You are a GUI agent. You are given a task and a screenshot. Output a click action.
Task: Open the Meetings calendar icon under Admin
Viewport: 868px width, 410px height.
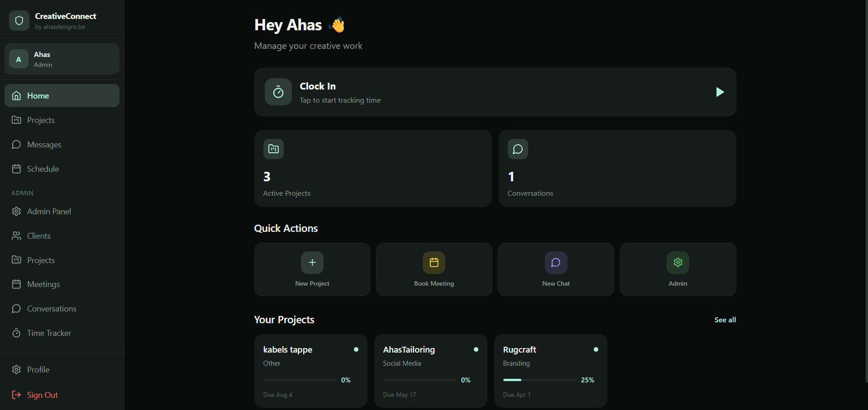16,284
